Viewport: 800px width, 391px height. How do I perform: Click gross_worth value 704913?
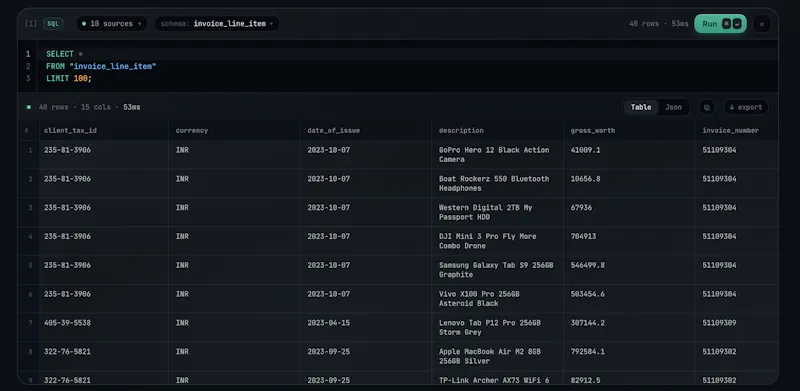[x=583, y=236]
